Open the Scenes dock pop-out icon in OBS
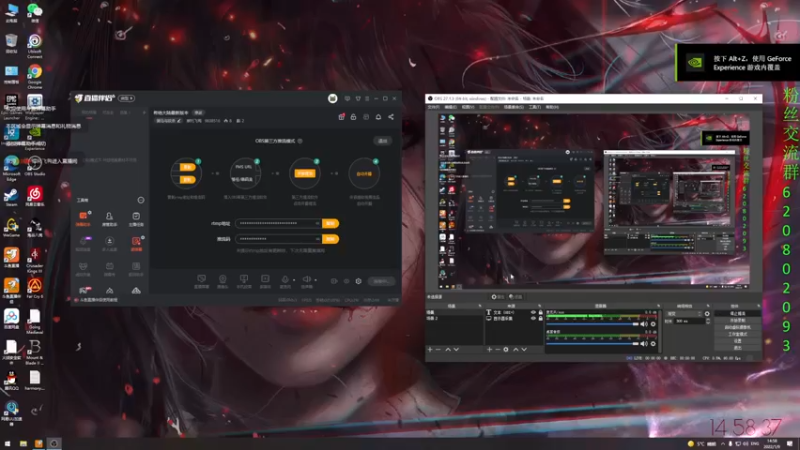This screenshot has height=450, width=800. point(480,306)
